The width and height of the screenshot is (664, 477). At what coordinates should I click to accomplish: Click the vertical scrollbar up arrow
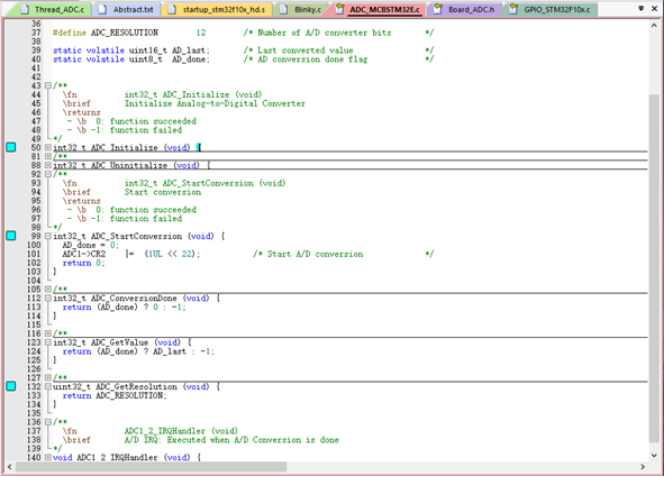coord(656,24)
